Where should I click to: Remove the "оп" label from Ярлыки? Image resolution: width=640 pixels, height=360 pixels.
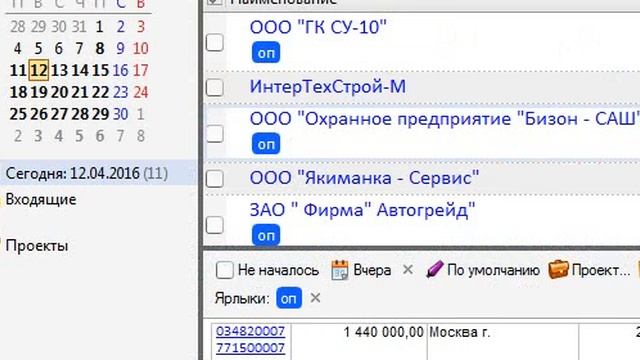(x=315, y=298)
